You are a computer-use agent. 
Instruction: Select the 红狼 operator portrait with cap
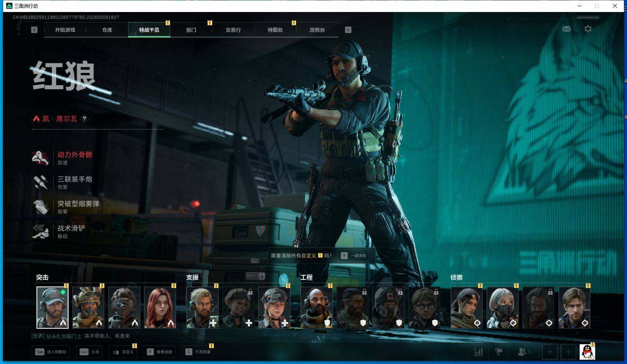point(52,307)
